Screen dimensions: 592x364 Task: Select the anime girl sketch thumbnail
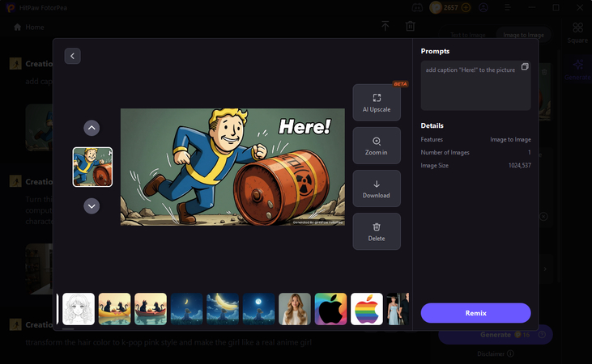point(79,309)
